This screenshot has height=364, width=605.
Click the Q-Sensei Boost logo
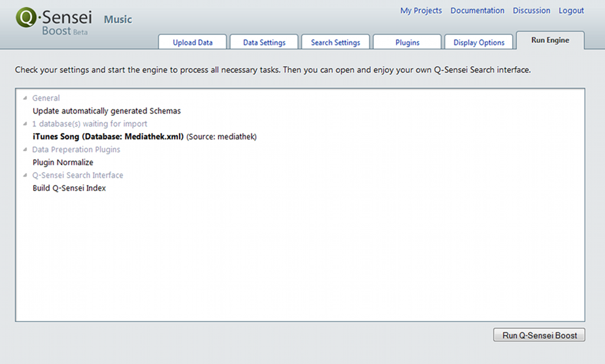(x=54, y=22)
